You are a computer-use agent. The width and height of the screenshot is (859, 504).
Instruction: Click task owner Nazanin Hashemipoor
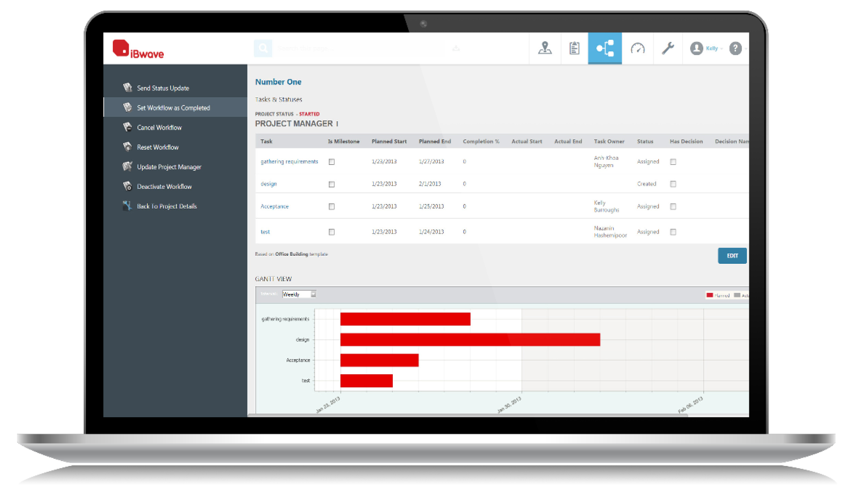pyautogui.click(x=610, y=232)
